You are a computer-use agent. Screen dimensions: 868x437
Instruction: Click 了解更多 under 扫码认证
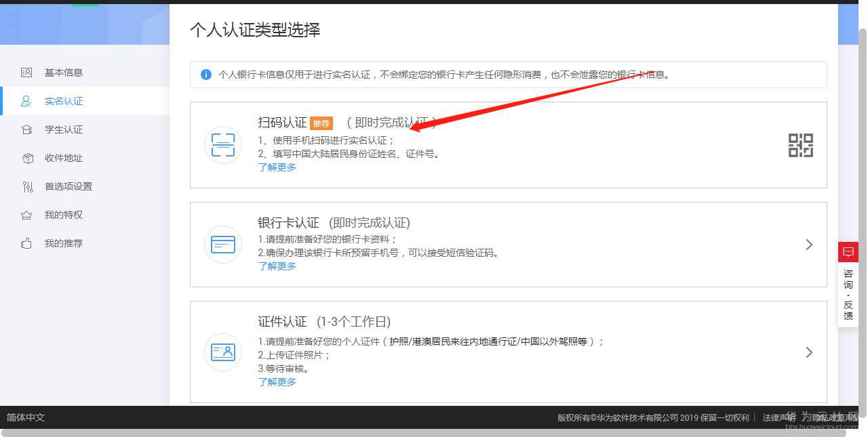(x=277, y=167)
